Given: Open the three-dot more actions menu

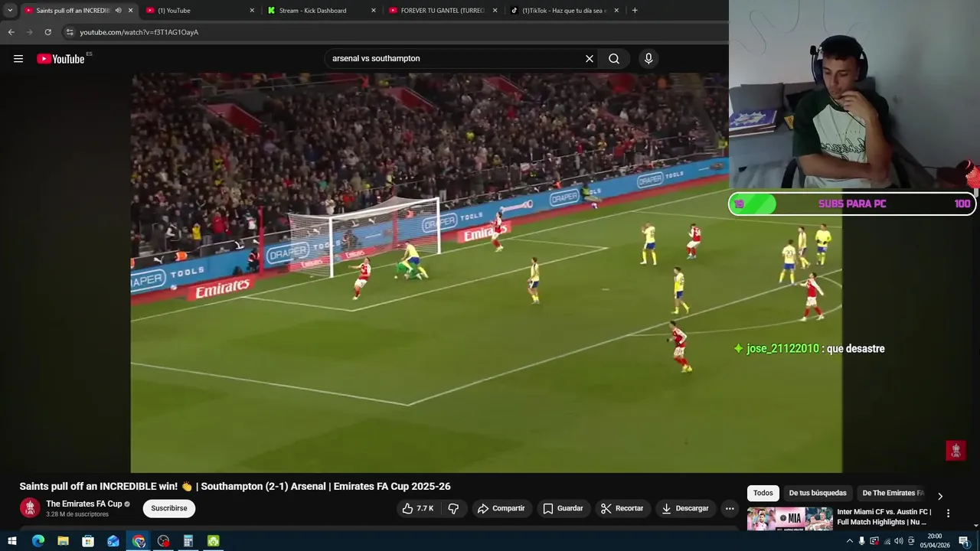Looking at the screenshot, I should pyautogui.click(x=730, y=508).
